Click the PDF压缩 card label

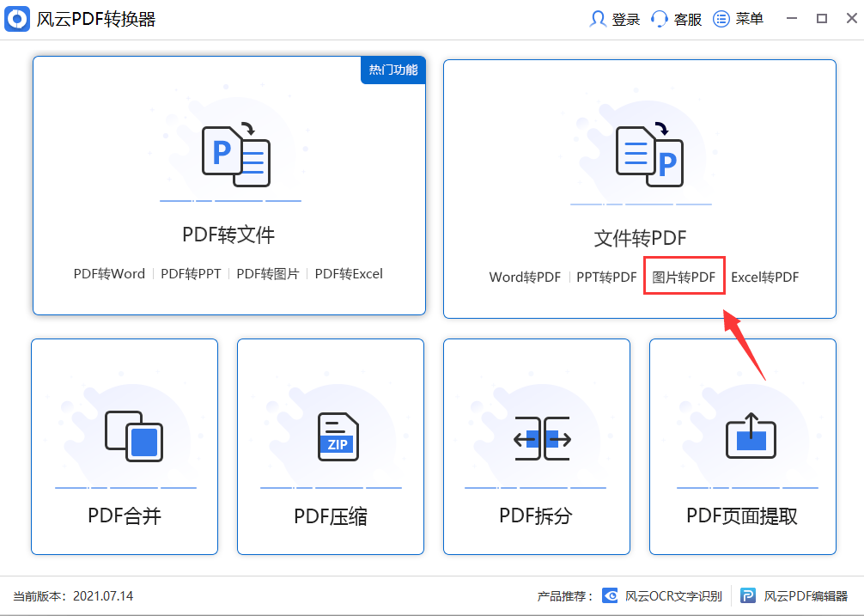click(x=331, y=516)
